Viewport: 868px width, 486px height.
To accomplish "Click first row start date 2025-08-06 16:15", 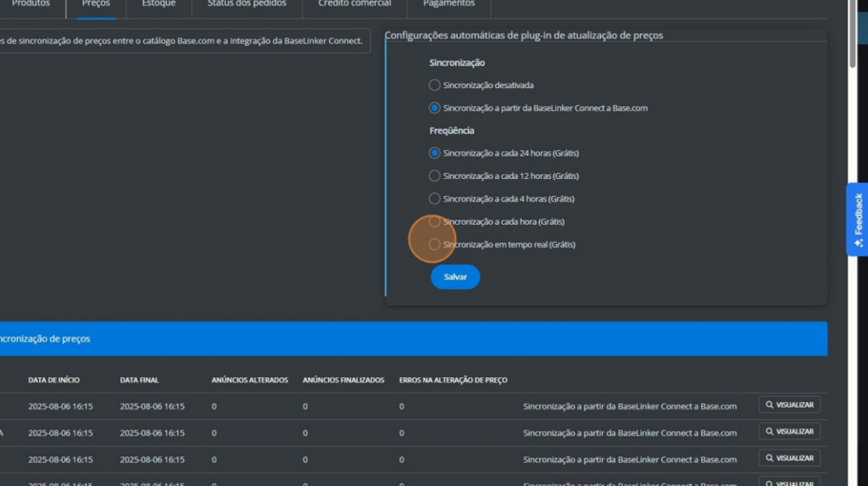I will coord(60,406).
